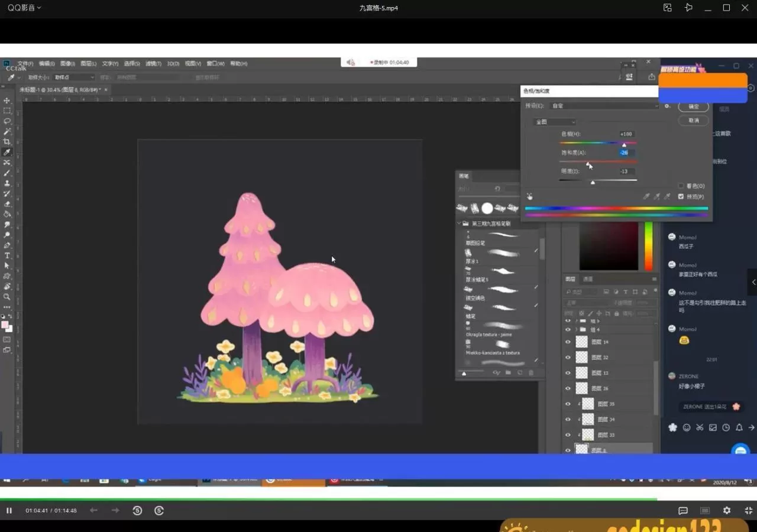Click the 取消 cancel button

pyautogui.click(x=694, y=120)
